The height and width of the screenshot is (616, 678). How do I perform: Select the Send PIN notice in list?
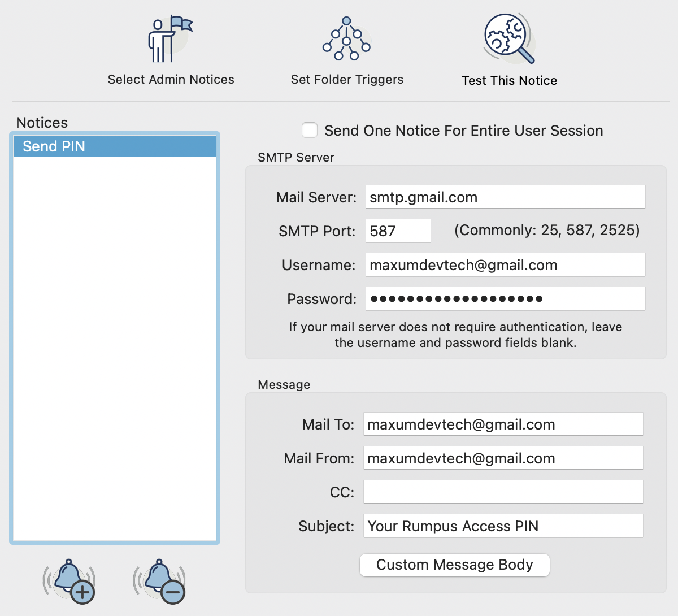(115, 146)
